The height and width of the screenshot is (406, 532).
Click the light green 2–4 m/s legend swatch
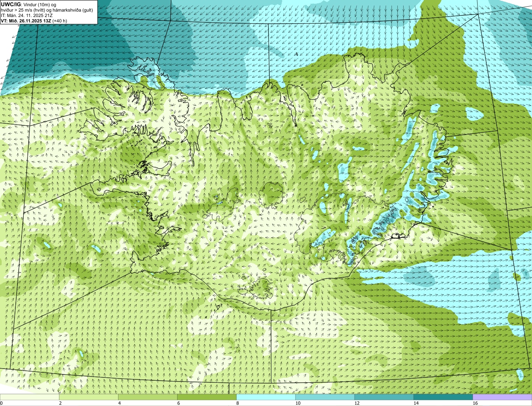pos(89,397)
